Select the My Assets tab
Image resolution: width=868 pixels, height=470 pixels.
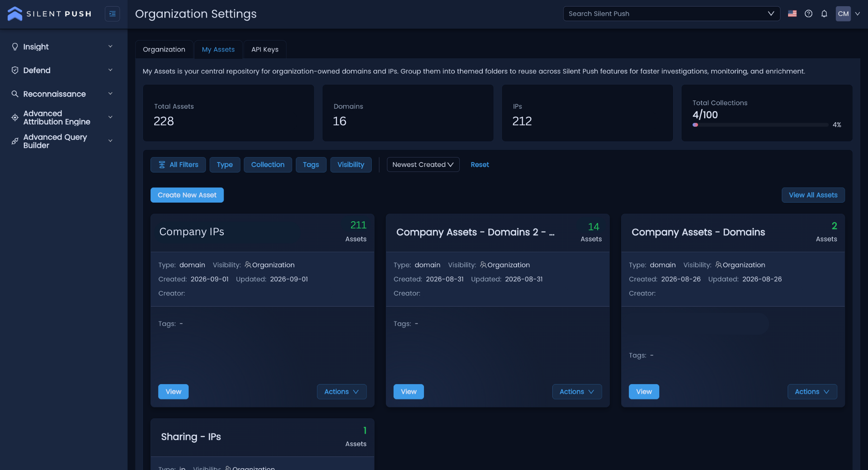[x=218, y=49]
